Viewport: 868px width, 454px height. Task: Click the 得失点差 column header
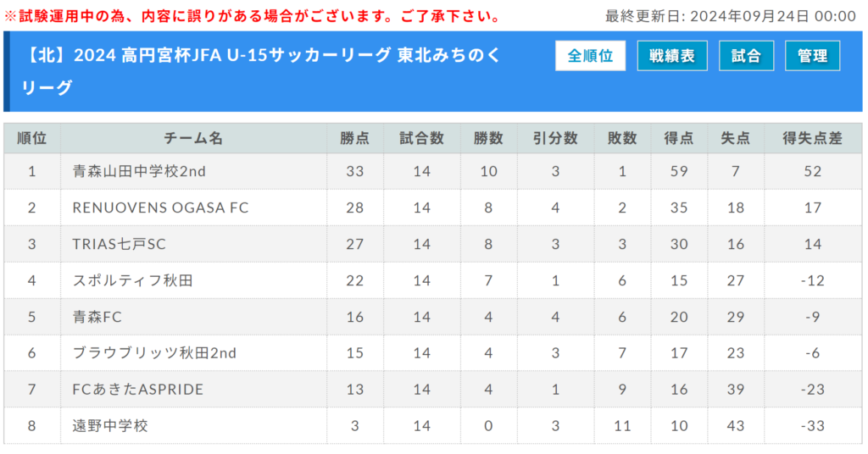[813, 138]
